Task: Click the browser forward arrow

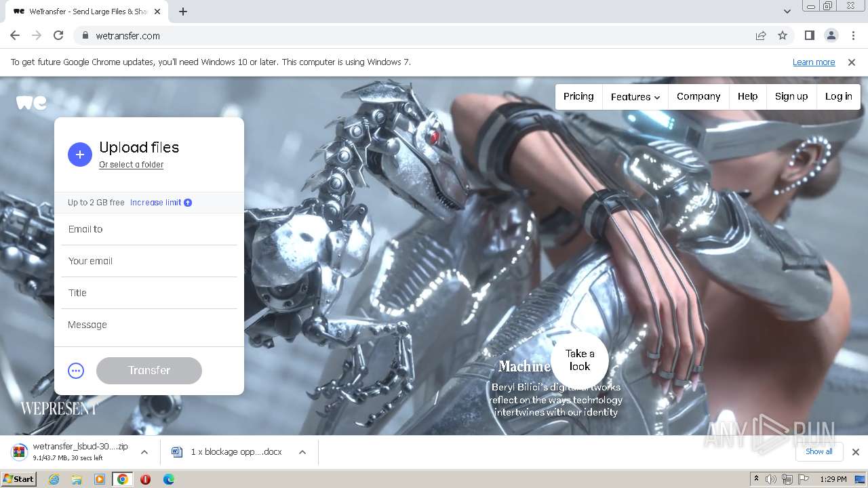Action: [37, 35]
